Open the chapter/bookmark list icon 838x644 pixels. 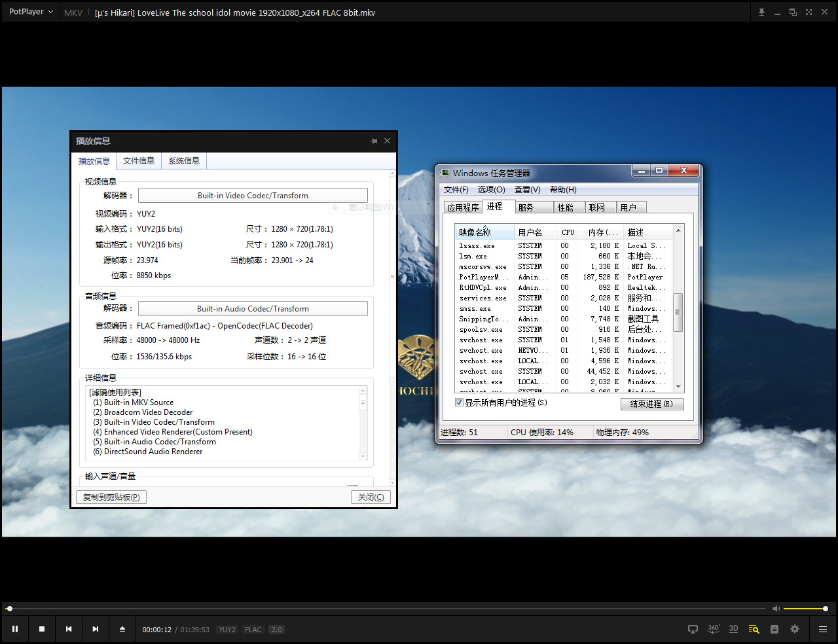(774, 629)
